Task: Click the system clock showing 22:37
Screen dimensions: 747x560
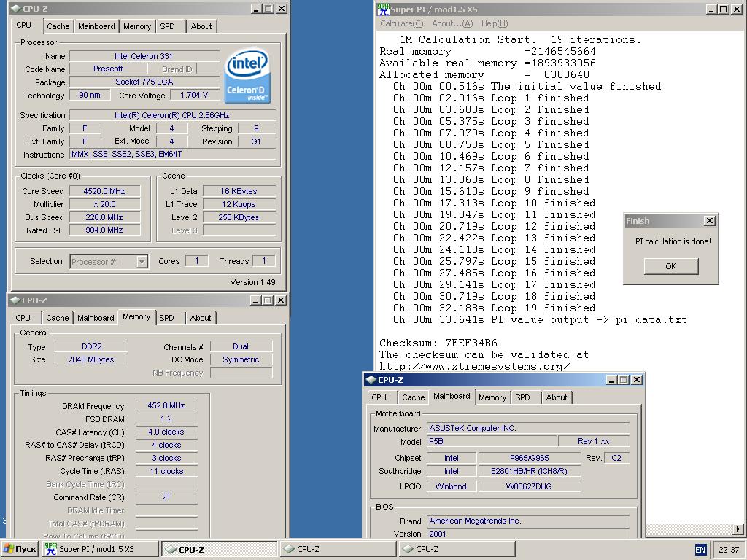Action: (729, 550)
